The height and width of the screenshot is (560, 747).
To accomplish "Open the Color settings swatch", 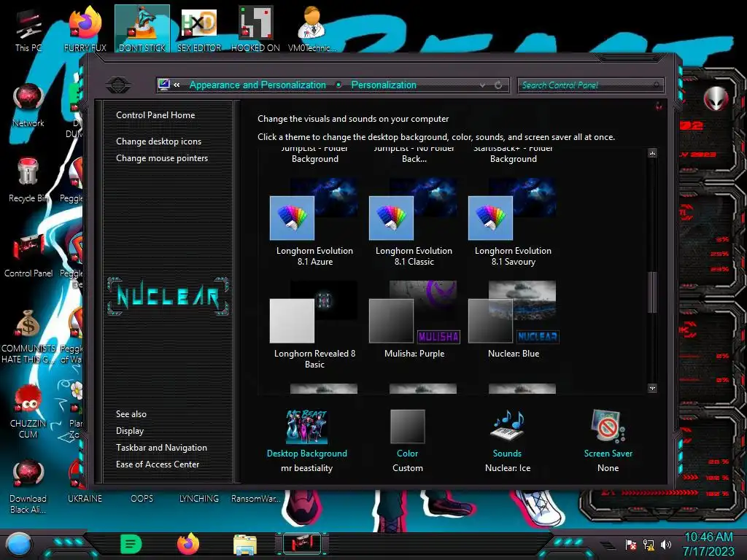I will pyautogui.click(x=407, y=440).
